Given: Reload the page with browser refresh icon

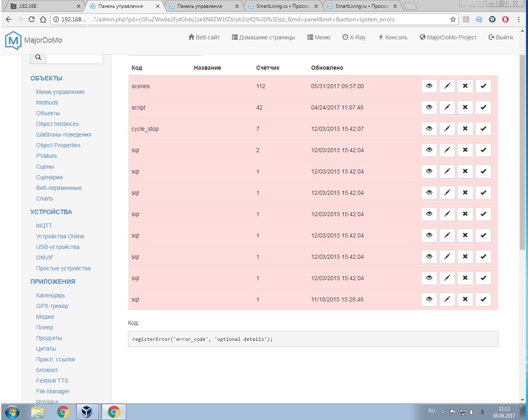Looking at the screenshot, I should pyautogui.click(x=32, y=19).
